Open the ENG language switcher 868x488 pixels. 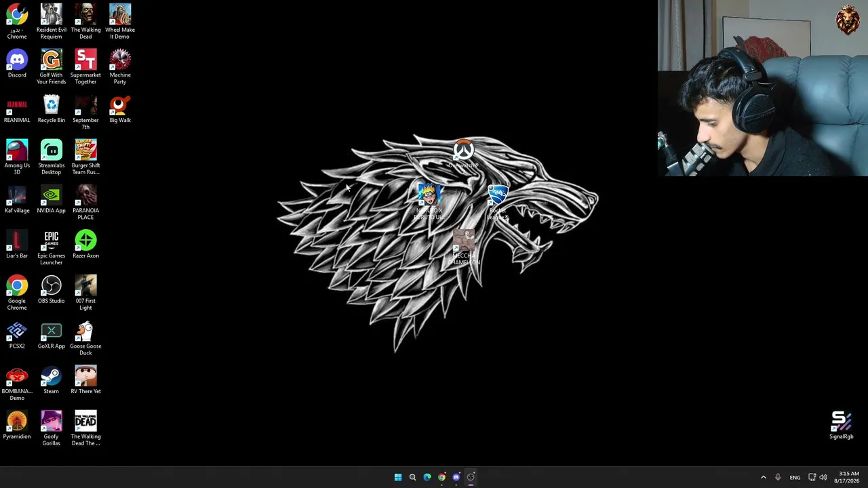point(795,477)
